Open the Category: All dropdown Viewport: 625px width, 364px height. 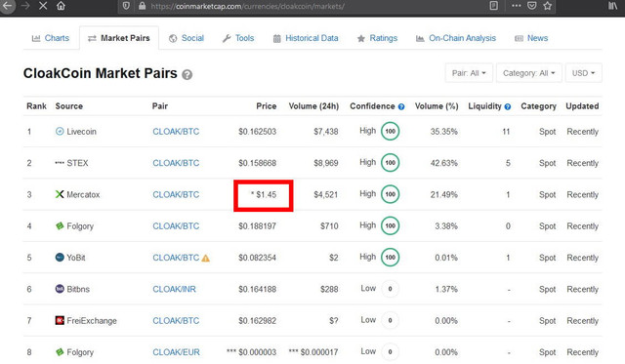[x=529, y=73]
